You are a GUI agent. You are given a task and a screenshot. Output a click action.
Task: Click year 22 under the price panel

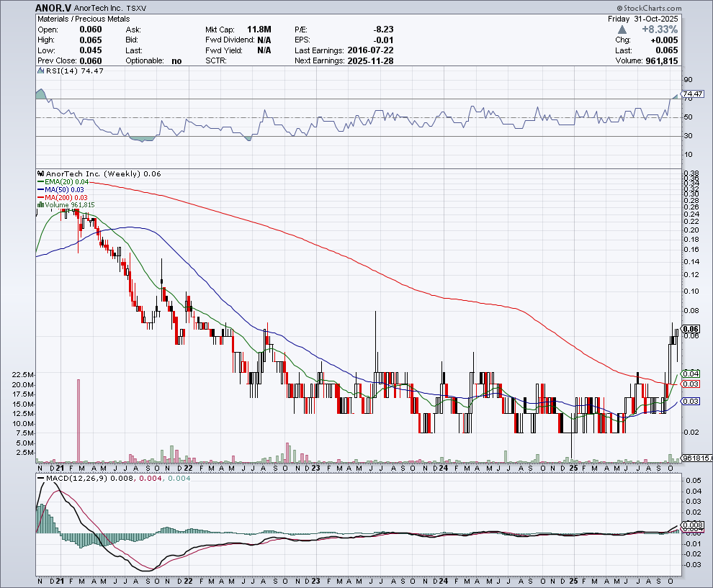point(188,468)
